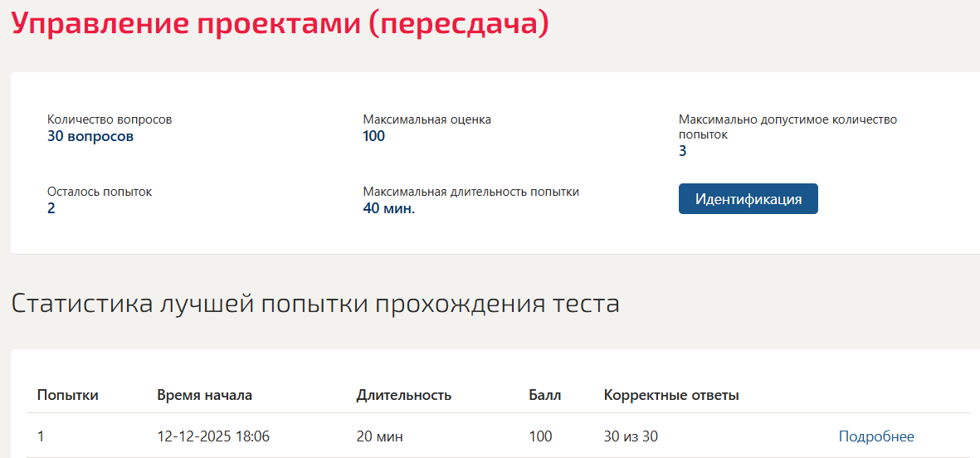Select the 40 мин. duration value
Screen dimensions: 980x458
(x=388, y=208)
